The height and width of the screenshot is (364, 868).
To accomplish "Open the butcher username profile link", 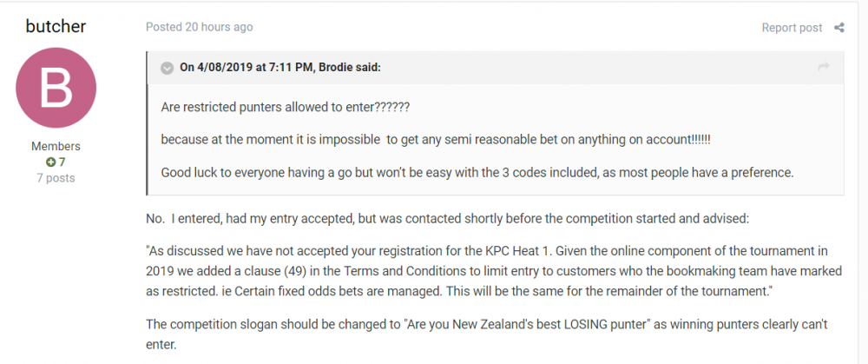I will pyautogui.click(x=56, y=26).
